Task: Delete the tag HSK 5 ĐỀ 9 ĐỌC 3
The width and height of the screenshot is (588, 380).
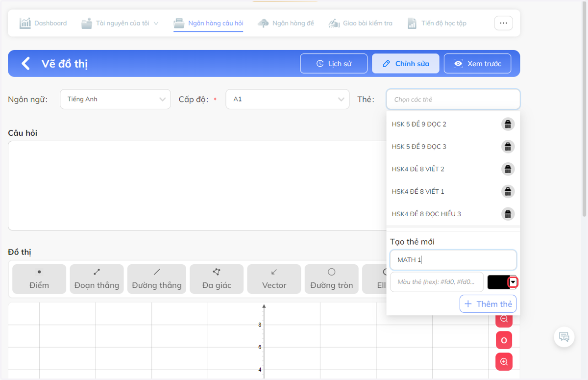Action: pyautogui.click(x=508, y=147)
